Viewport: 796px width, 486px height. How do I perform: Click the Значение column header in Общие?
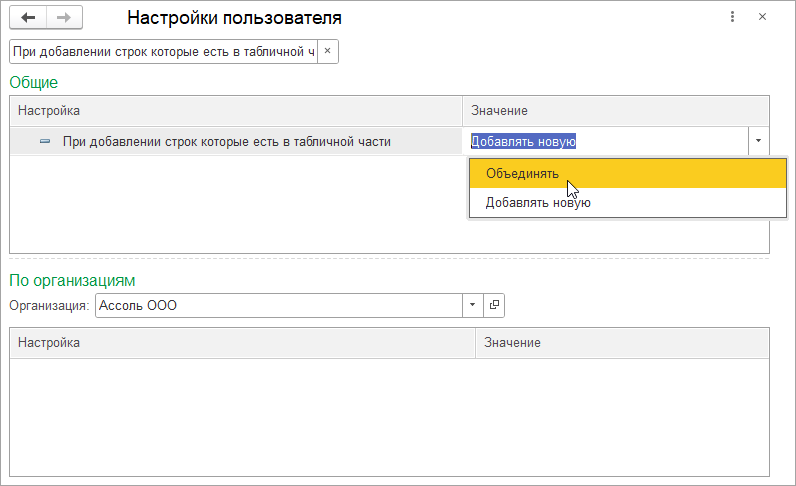point(615,110)
